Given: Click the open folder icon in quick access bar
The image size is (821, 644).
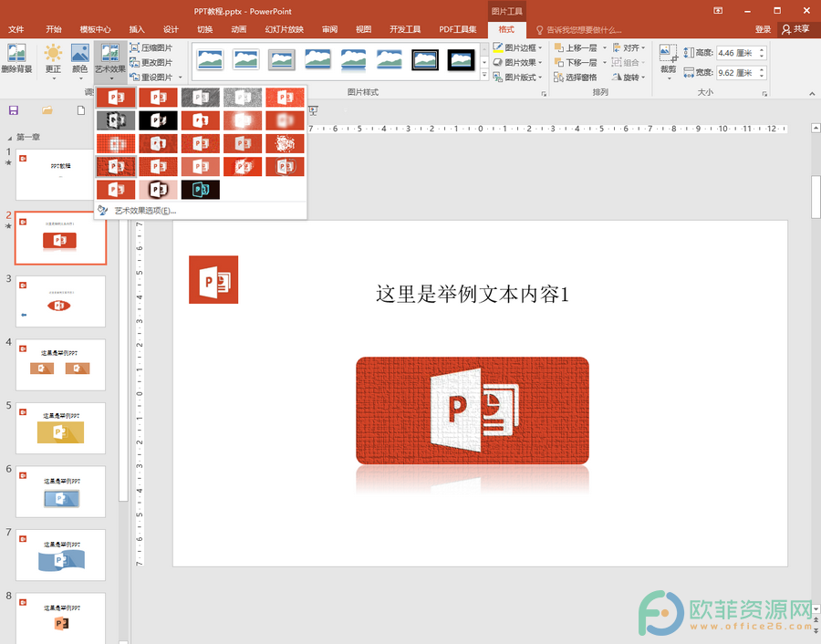Looking at the screenshot, I should [x=47, y=110].
